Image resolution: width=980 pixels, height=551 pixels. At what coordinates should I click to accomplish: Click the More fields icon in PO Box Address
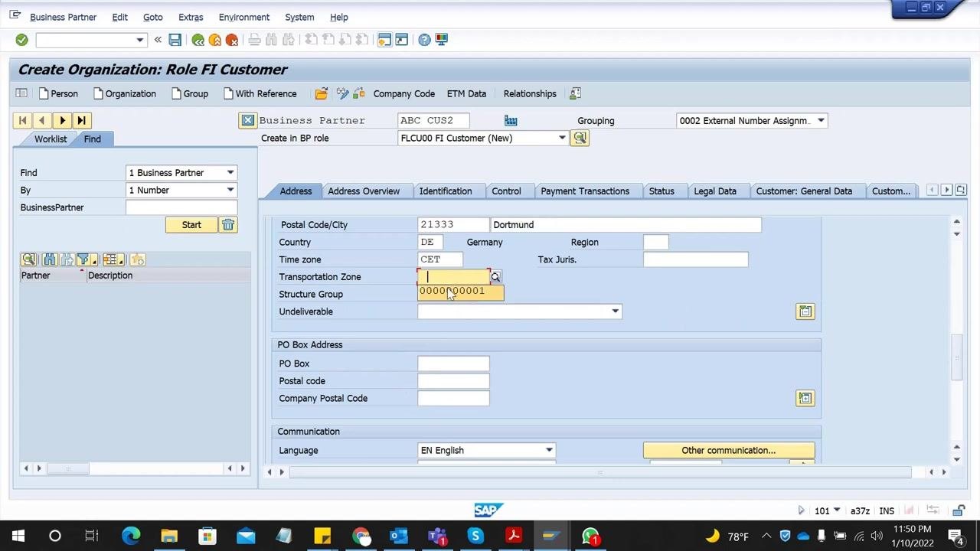tap(805, 398)
